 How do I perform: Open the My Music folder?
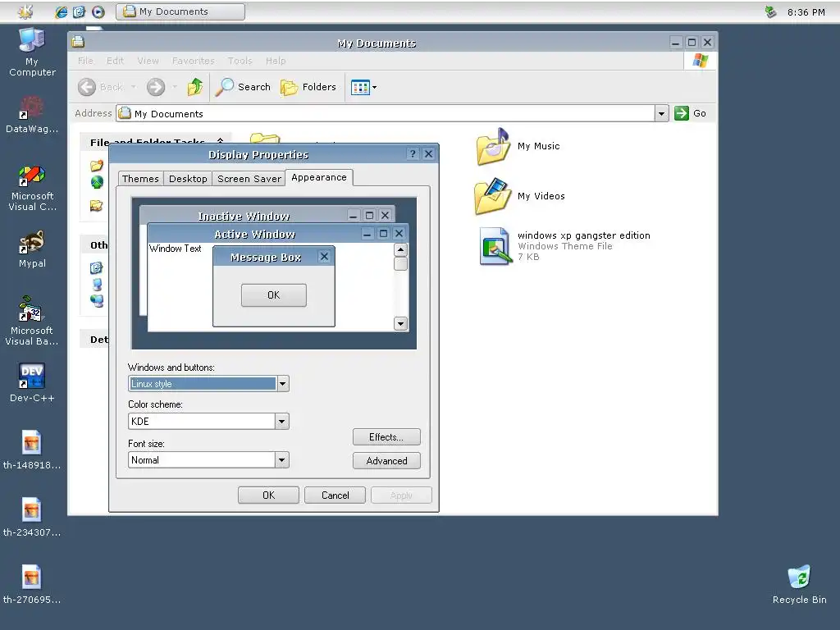518,146
